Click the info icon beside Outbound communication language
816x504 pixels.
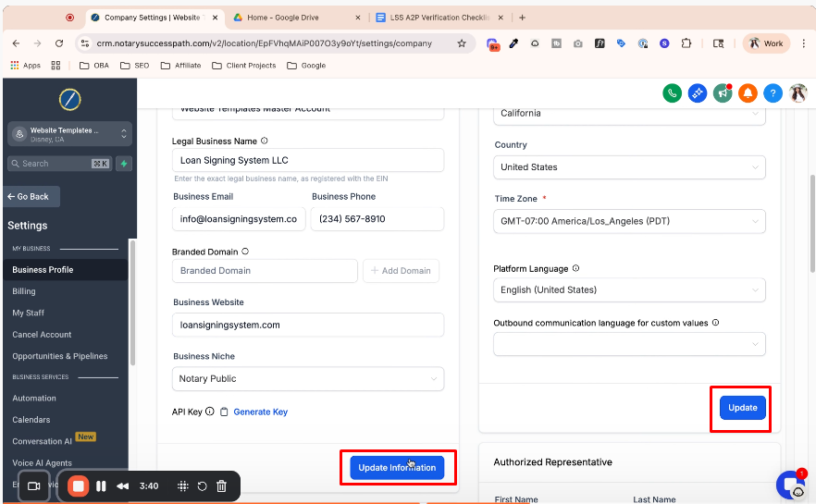(715, 323)
